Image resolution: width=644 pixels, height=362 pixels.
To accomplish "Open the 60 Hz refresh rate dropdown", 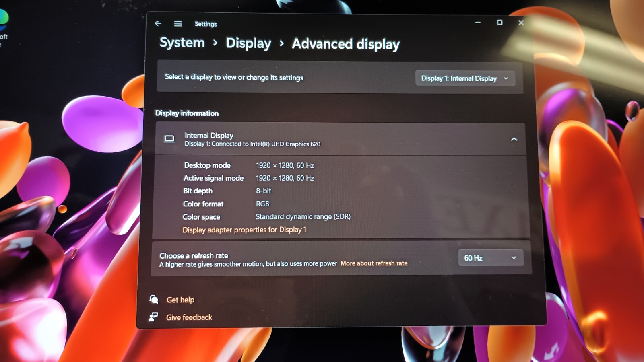I will click(x=491, y=258).
